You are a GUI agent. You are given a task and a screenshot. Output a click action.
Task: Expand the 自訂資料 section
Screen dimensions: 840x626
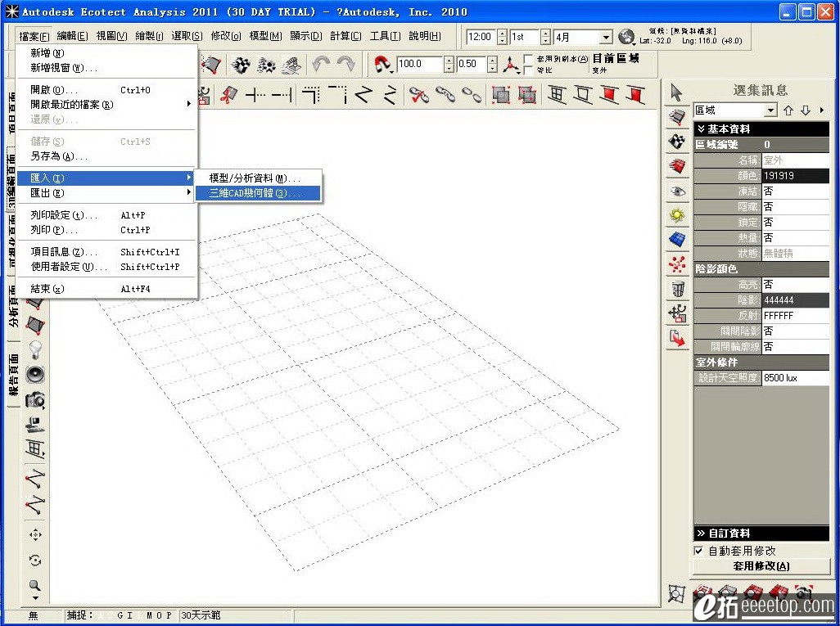click(761, 534)
